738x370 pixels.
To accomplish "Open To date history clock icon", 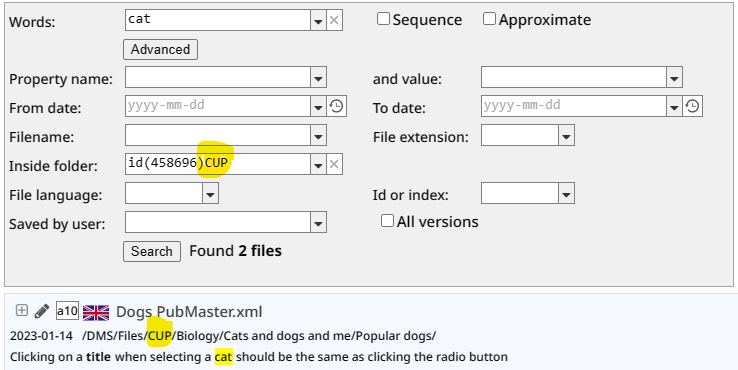I will point(692,107).
